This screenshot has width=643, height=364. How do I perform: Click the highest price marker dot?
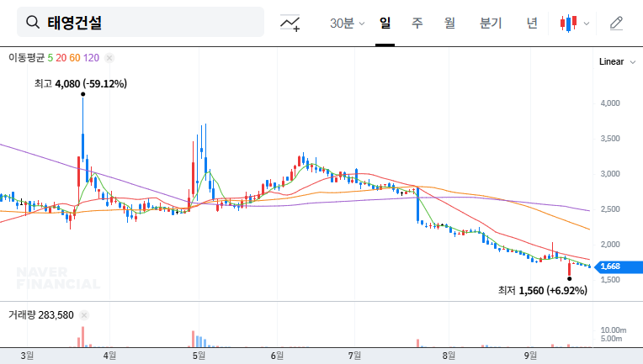82,94
